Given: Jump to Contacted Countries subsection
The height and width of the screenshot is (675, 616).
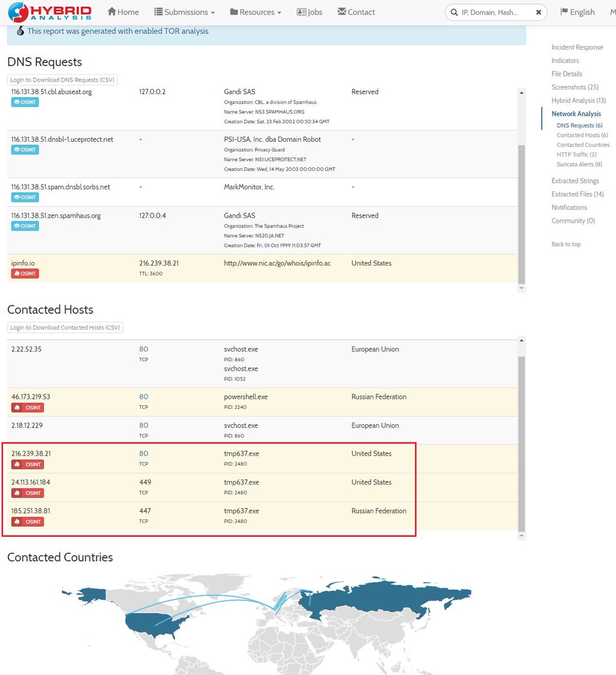Looking at the screenshot, I should 583,145.
